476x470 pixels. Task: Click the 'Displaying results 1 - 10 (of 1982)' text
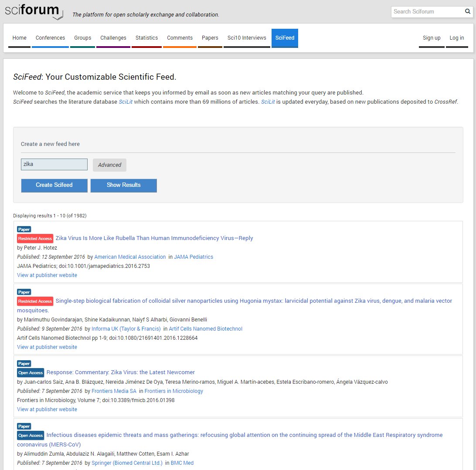(x=50, y=216)
